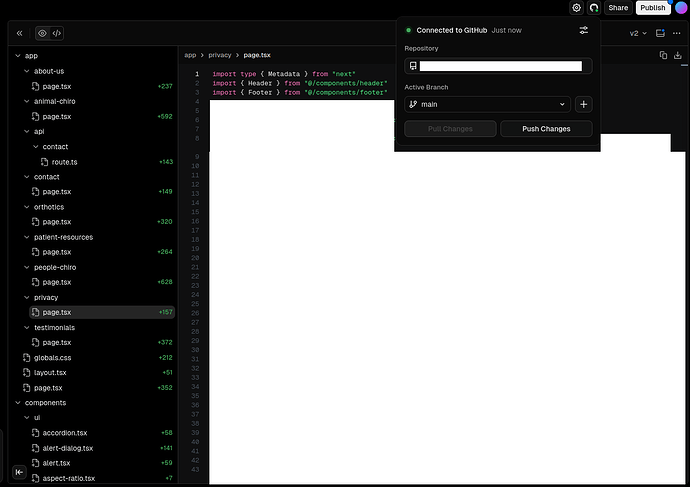Open page.tsx with +352 changes
Screen dimensions: 690x487
[48, 388]
